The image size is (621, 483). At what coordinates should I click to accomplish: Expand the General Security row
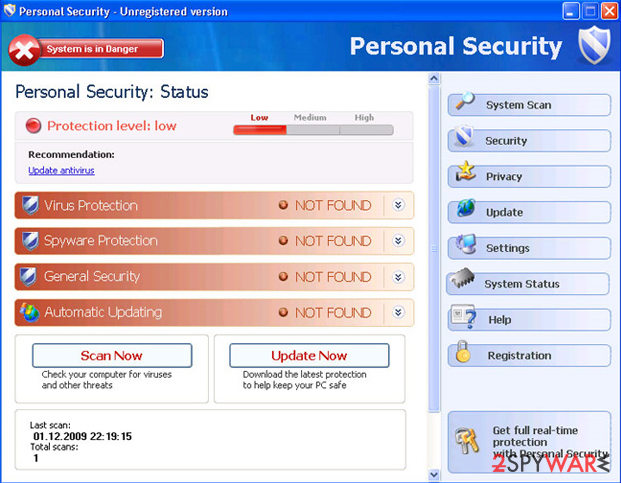click(x=398, y=276)
